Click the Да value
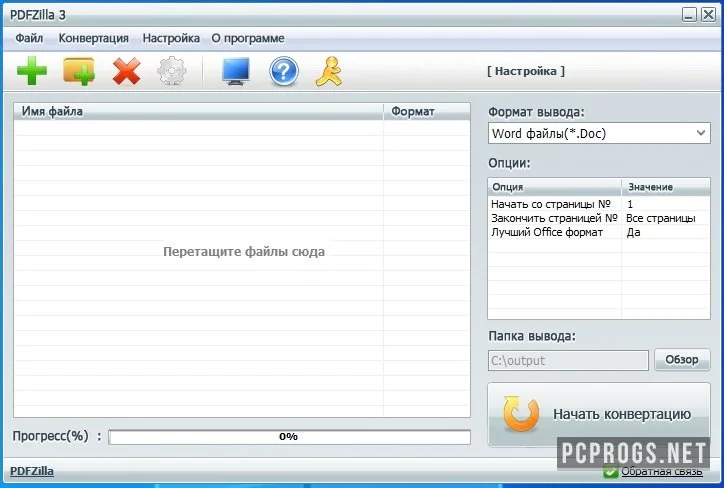724x488 pixels. coord(634,232)
